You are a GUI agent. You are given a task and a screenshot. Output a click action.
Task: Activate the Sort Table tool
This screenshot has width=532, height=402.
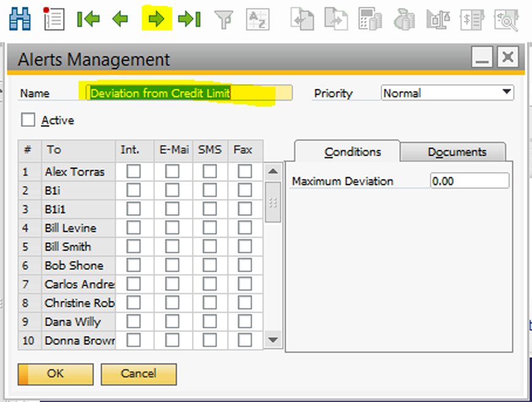pyautogui.click(x=259, y=19)
